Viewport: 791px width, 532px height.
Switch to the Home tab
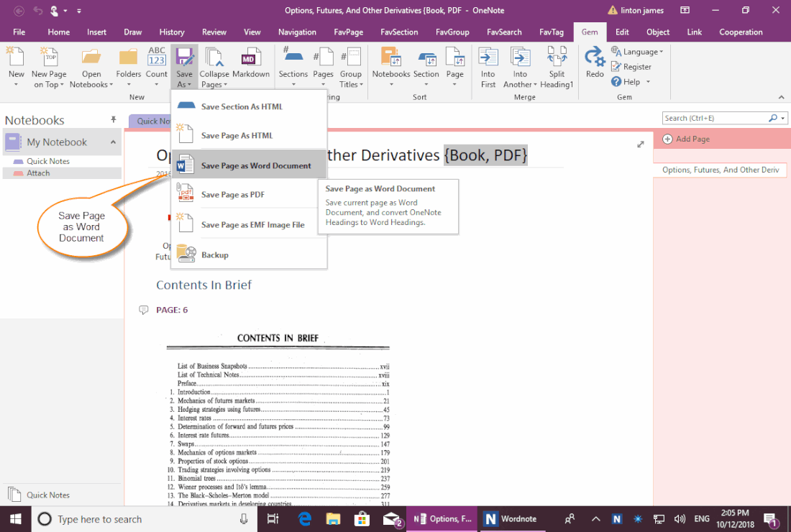[59, 32]
